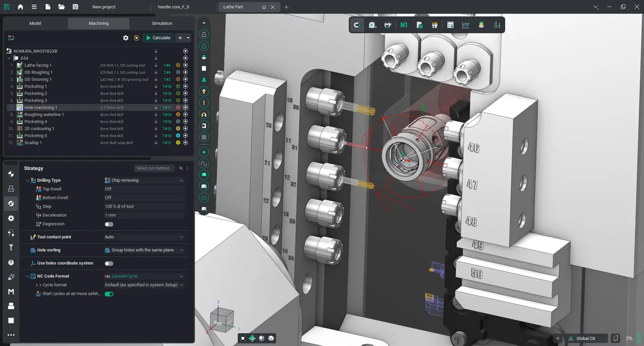Toggle lock icon for OD Roughing 1
The height and width of the screenshot is (346, 644).
pyautogui.click(x=156, y=72)
